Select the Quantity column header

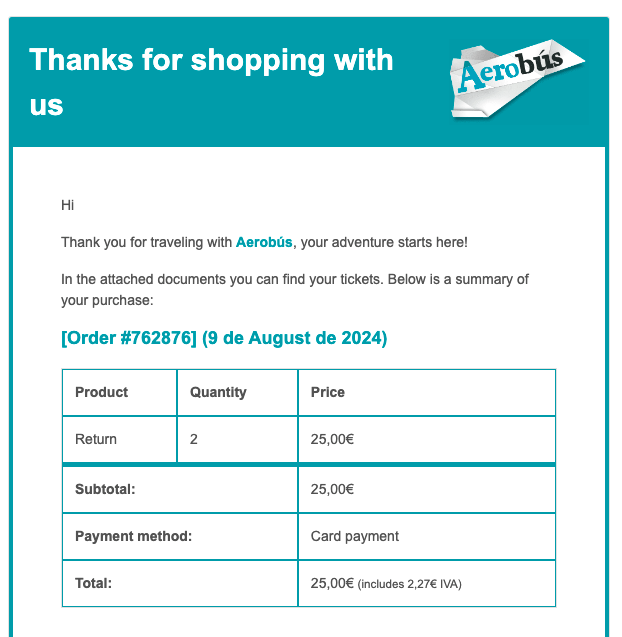[237, 392]
